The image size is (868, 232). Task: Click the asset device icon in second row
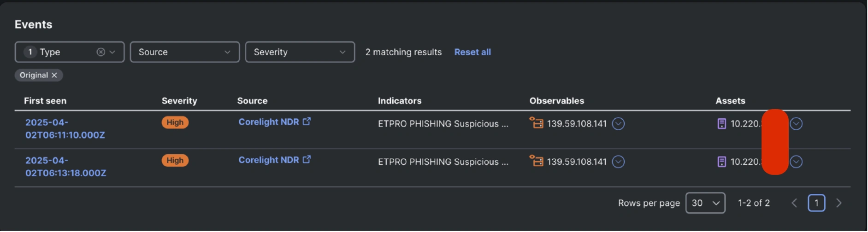tap(722, 162)
